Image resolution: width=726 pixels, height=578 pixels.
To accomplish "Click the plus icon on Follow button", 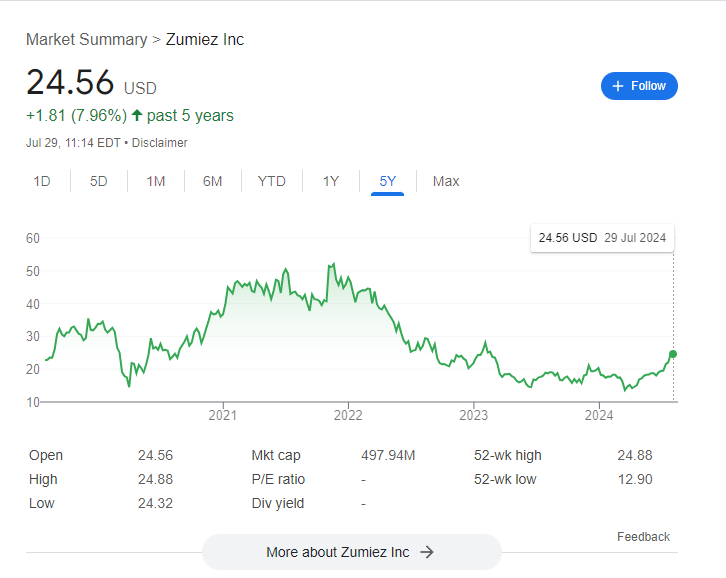I will tap(618, 86).
